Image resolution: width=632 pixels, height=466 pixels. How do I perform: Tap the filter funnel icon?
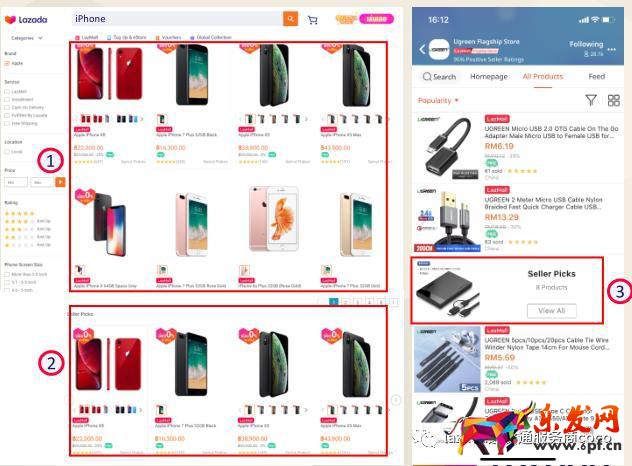[x=590, y=100]
